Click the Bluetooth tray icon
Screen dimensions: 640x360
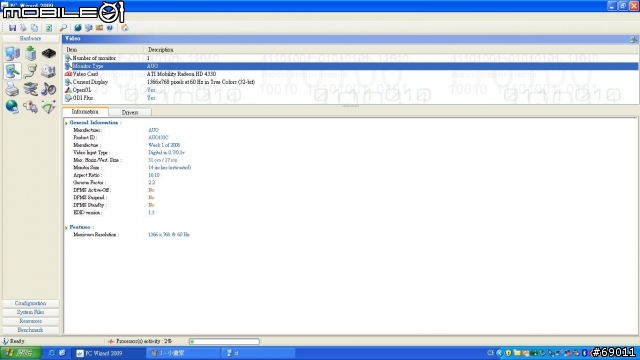tap(584, 353)
